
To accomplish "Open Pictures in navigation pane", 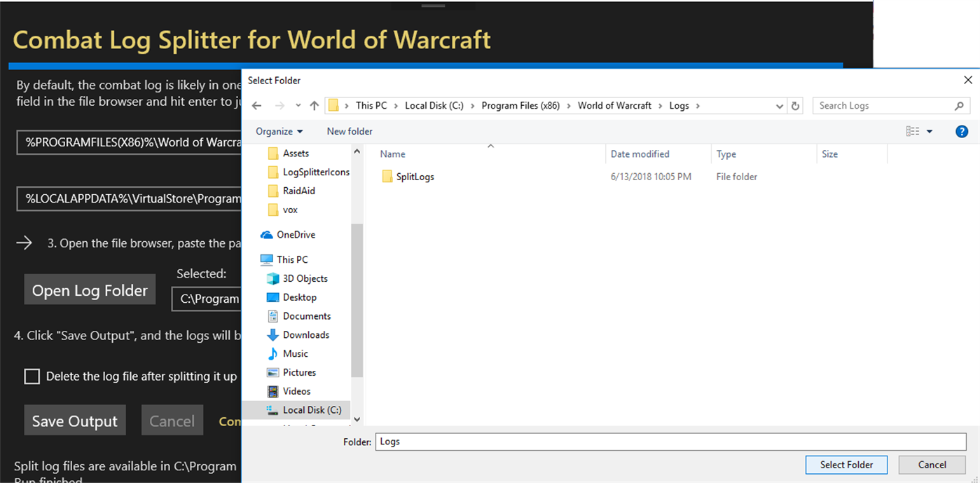I will click(x=291, y=372).
